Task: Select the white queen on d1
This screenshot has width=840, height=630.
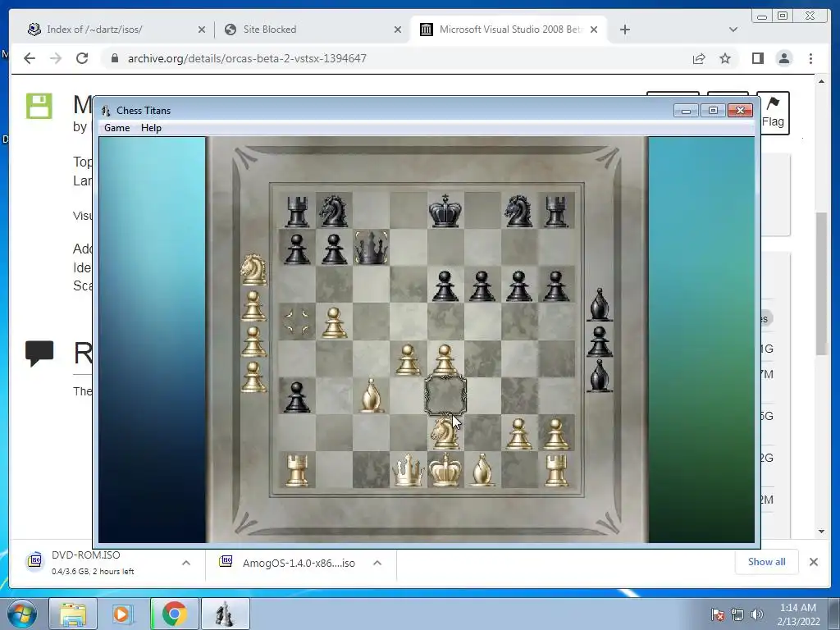Action: pyautogui.click(x=409, y=470)
